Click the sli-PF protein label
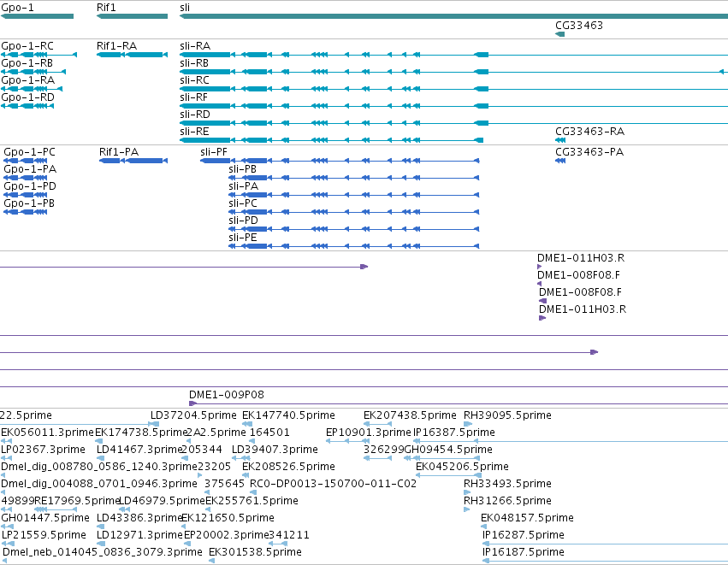 click(x=214, y=152)
